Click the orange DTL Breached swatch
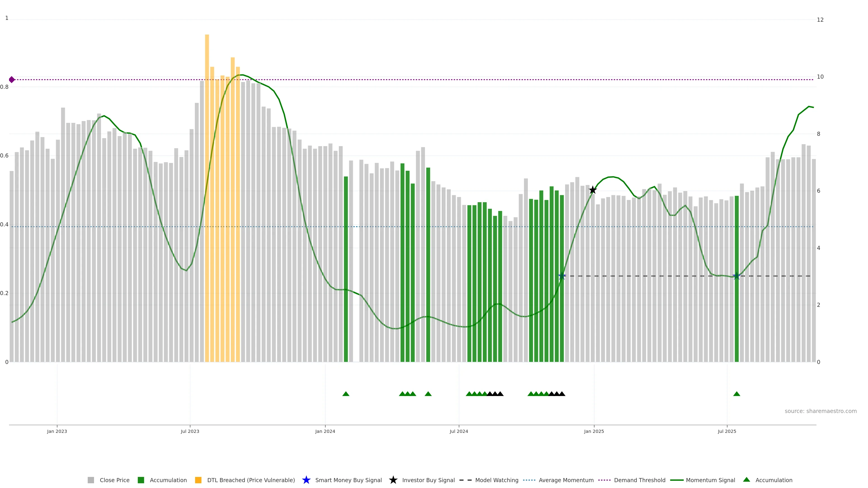Viewport: 868px width, 488px height. click(x=198, y=480)
